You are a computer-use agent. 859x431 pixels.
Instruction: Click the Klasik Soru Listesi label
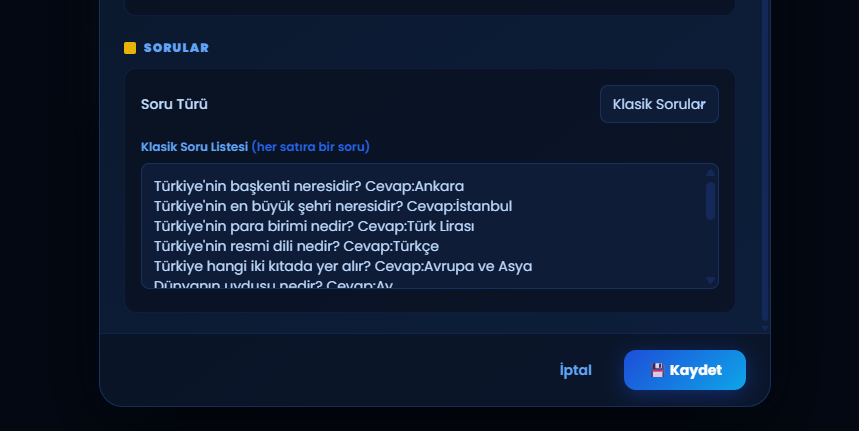[194, 147]
